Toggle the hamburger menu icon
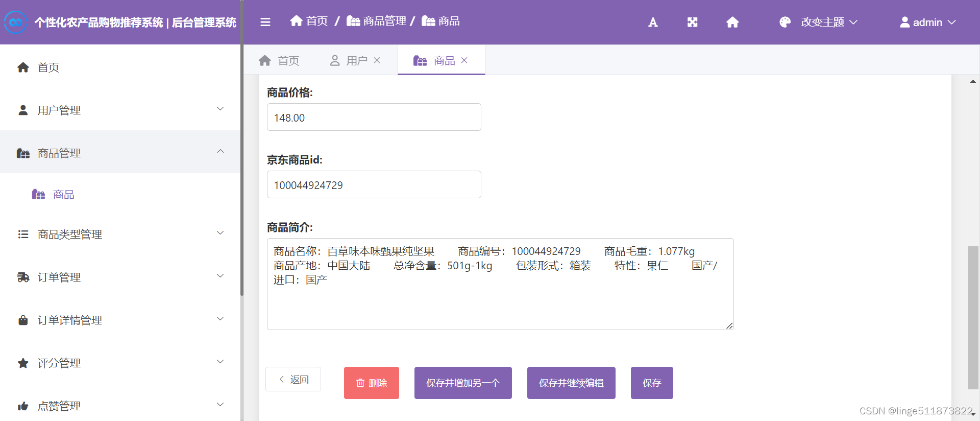980x421 pixels. [265, 22]
